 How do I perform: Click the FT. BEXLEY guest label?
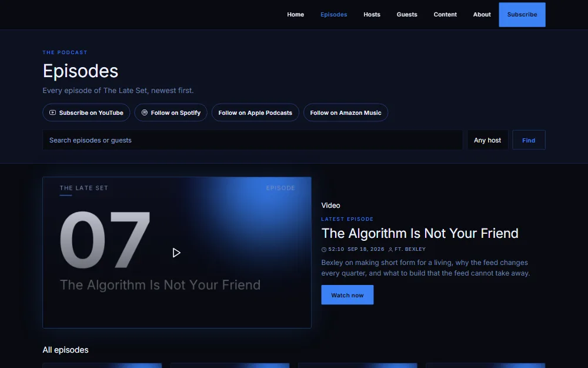click(x=410, y=249)
